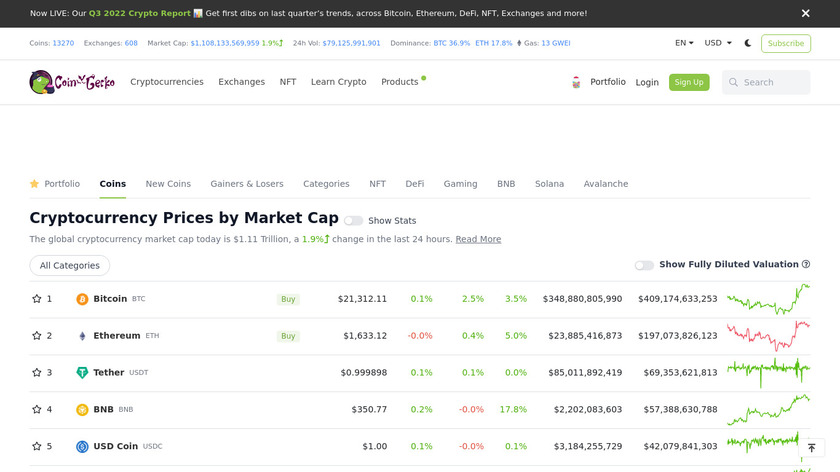840x472 pixels.
Task: Open BNB 7-day sparkline chart
Action: (768, 409)
